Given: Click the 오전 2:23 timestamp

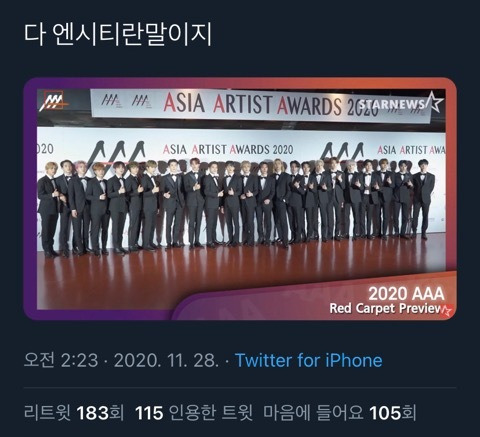Looking at the screenshot, I should click(61, 361).
